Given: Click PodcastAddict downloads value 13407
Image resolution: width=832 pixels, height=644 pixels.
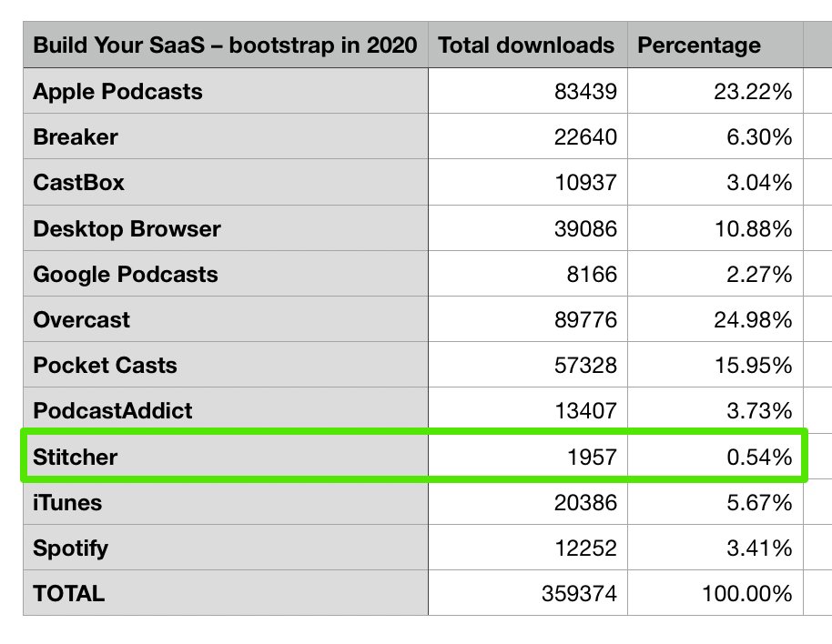Looking at the screenshot, I should 586,411.
